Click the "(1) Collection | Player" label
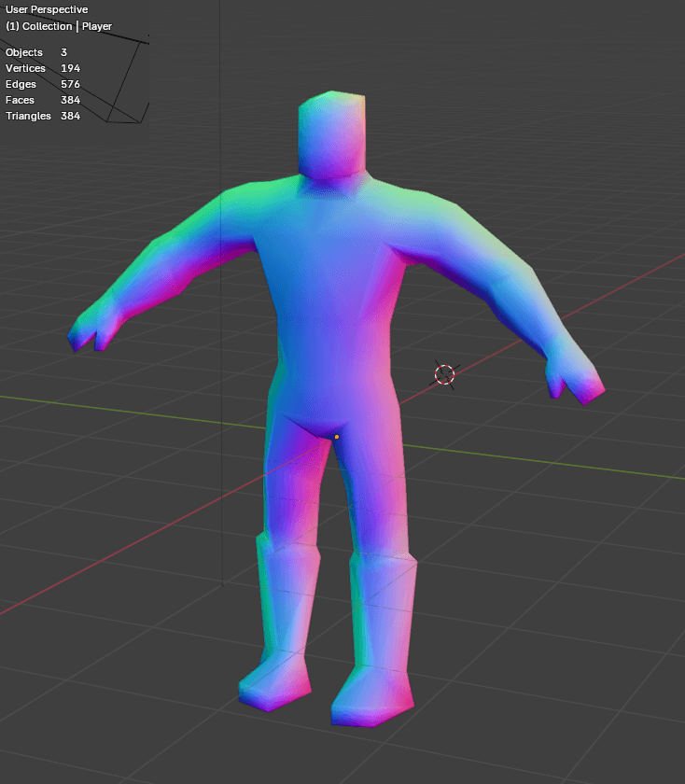This screenshot has height=784, width=685. pyautogui.click(x=59, y=26)
